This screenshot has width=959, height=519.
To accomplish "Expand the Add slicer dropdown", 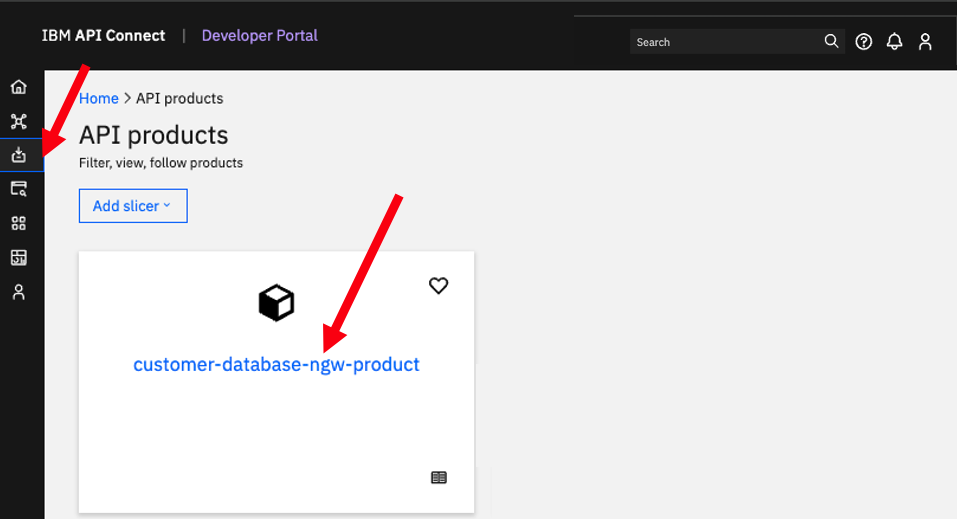I will coord(133,206).
